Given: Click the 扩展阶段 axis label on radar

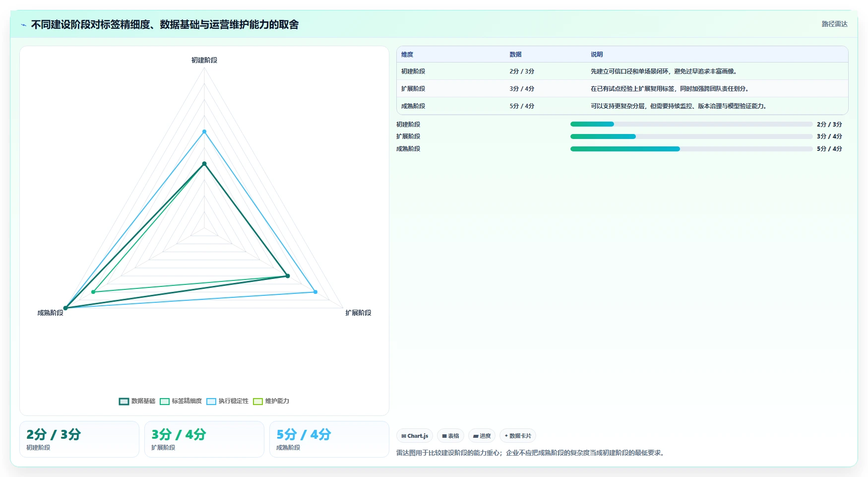Looking at the screenshot, I should tap(358, 313).
